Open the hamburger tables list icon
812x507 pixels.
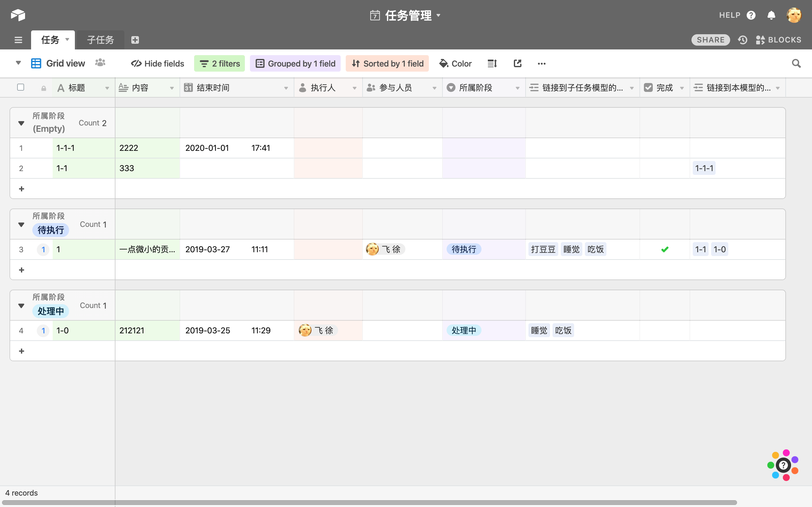(x=18, y=40)
